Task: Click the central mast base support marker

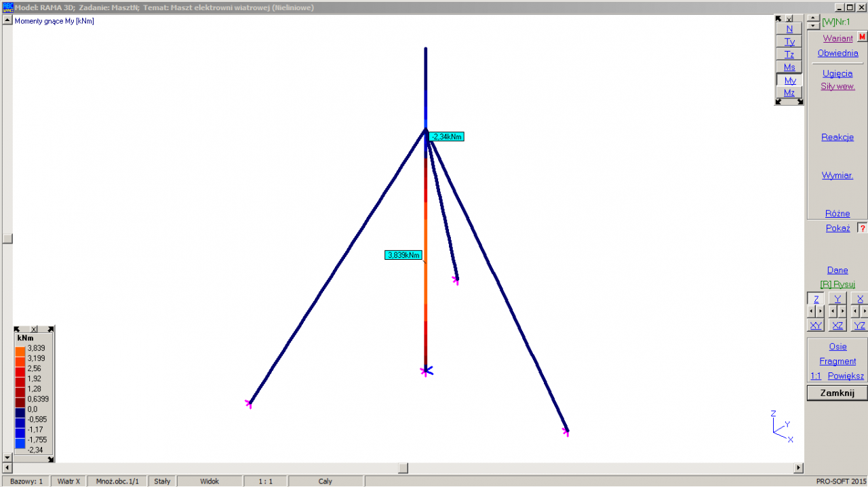Action: pyautogui.click(x=426, y=370)
